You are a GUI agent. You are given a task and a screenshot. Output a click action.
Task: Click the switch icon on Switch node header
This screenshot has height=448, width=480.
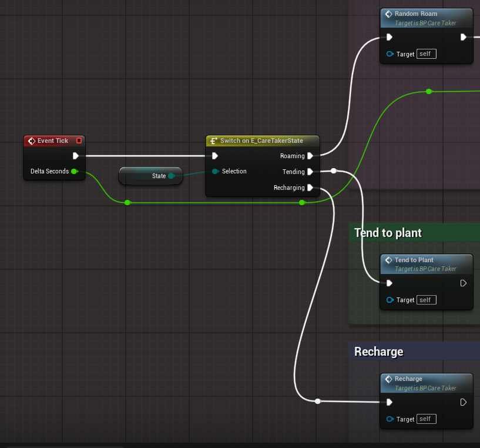coord(214,141)
